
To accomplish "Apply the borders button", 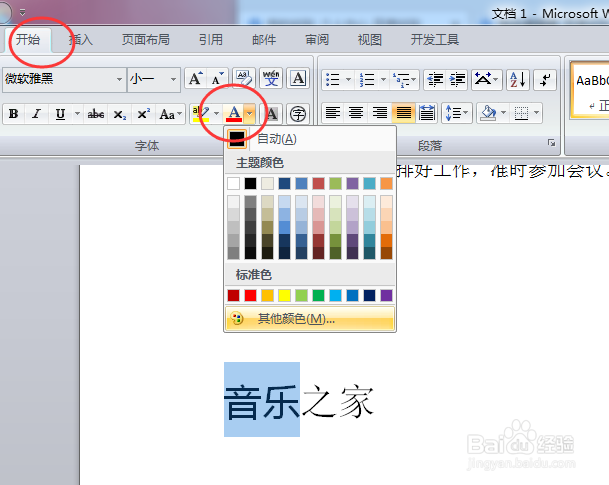I will 521,113.
